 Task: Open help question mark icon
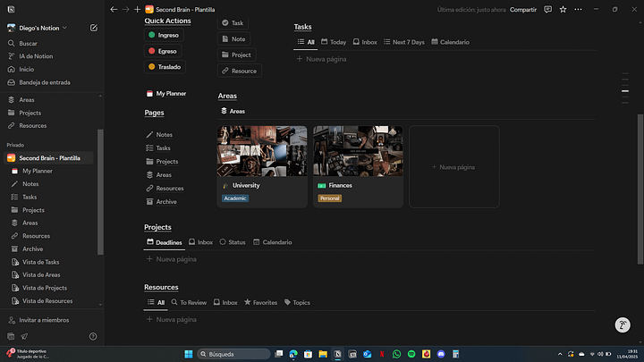click(93, 337)
